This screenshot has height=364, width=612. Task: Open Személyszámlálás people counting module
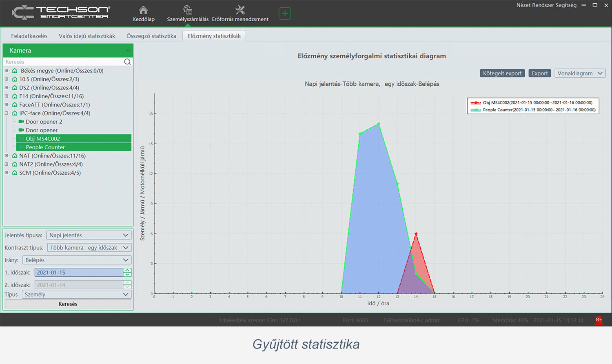tap(187, 11)
